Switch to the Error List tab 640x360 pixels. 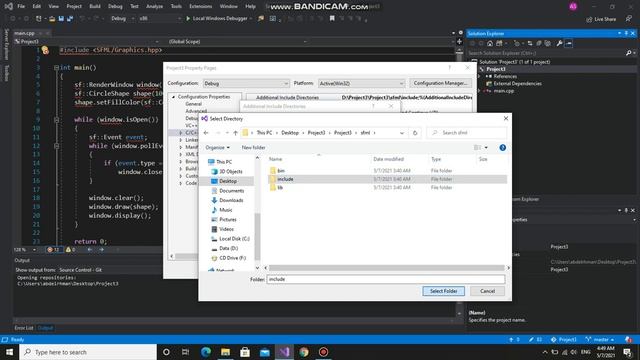coord(24,328)
